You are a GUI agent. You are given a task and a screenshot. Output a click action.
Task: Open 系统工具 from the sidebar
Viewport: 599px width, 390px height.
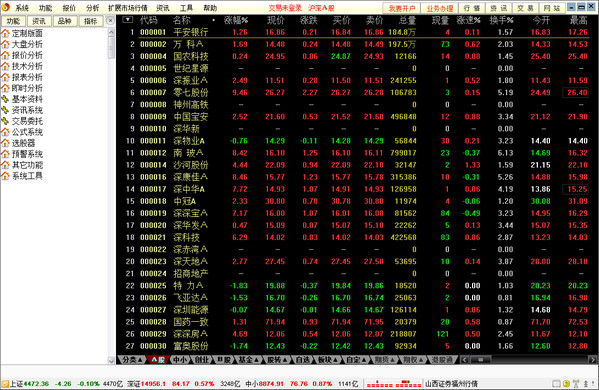22,176
